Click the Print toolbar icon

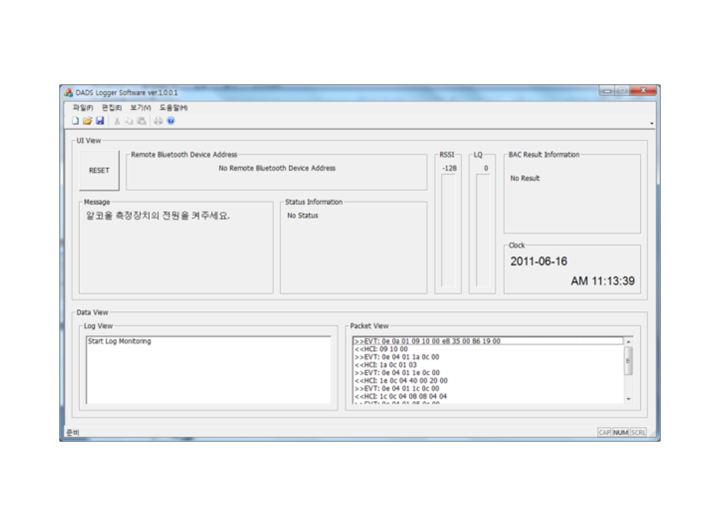click(158, 121)
